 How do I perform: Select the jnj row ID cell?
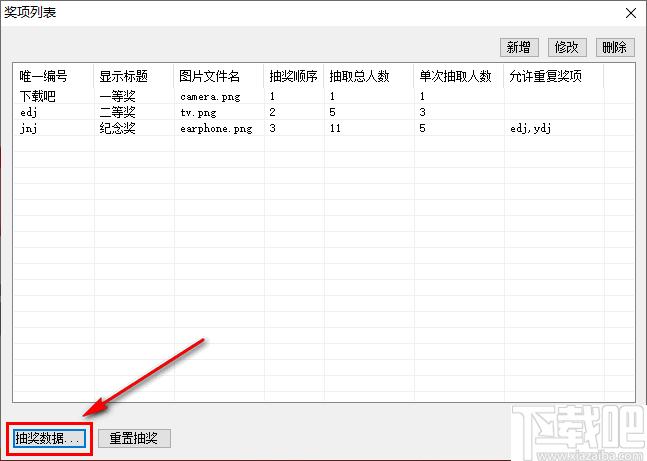pos(29,128)
